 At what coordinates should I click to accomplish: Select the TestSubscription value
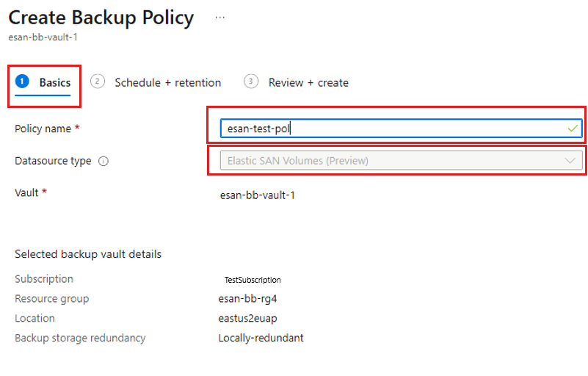tap(253, 280)
